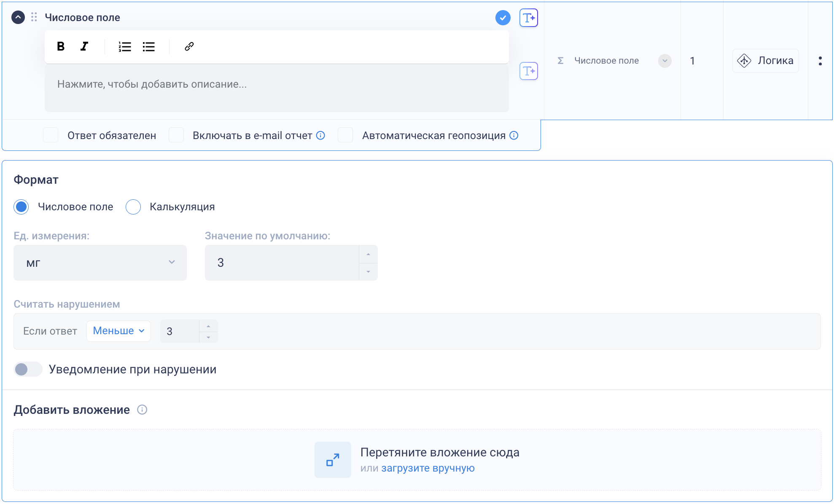Click the загрузите вручную link
This screenshot has width=834, height=504.
tap(428, 468)
